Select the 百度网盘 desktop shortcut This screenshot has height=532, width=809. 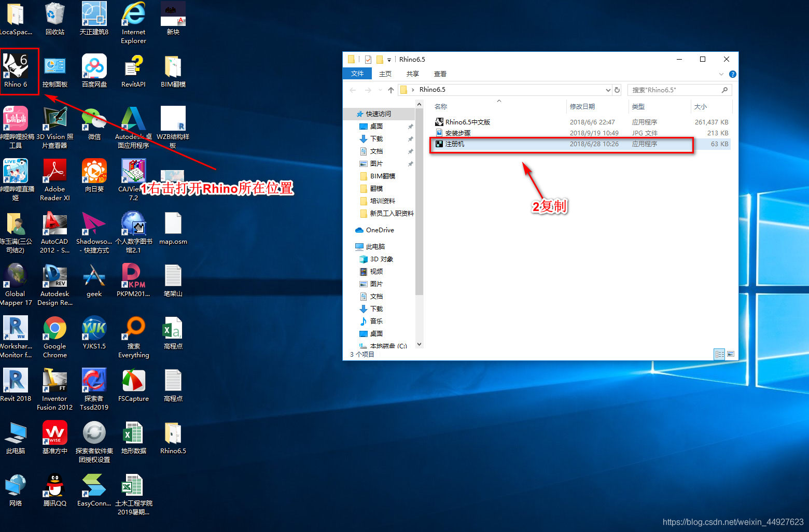point(94,71)
